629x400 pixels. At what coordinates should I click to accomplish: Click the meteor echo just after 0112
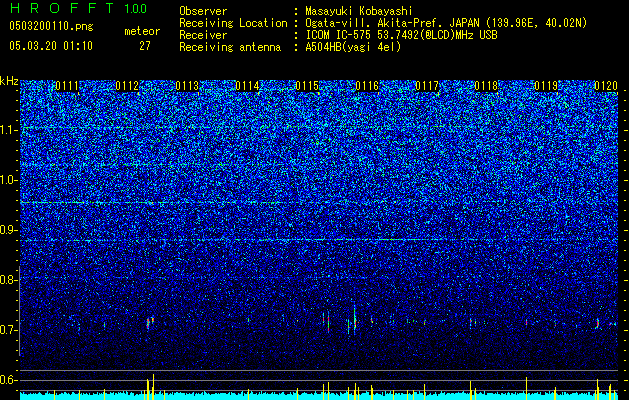[x=150, y=323]
